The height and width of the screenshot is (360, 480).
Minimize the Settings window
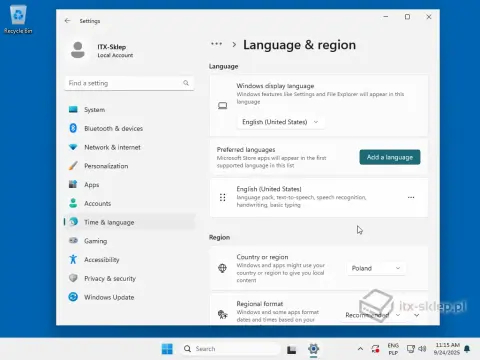[386, 17]
